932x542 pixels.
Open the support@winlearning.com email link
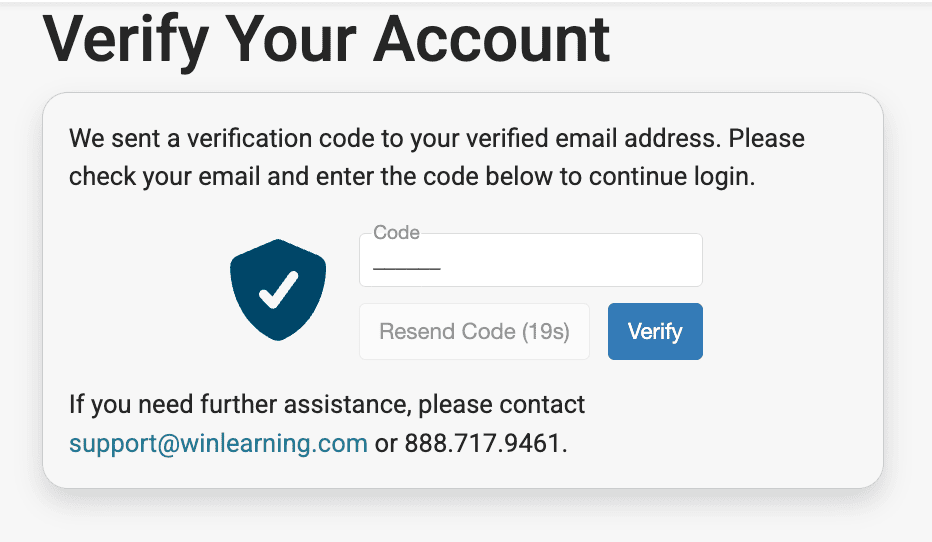click(218, 443)
